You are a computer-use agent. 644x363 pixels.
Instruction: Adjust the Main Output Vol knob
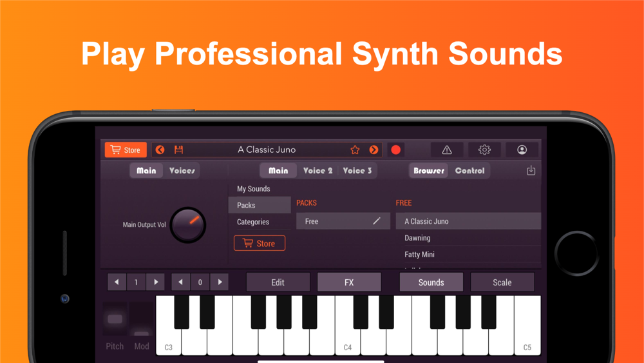point(188,225)
